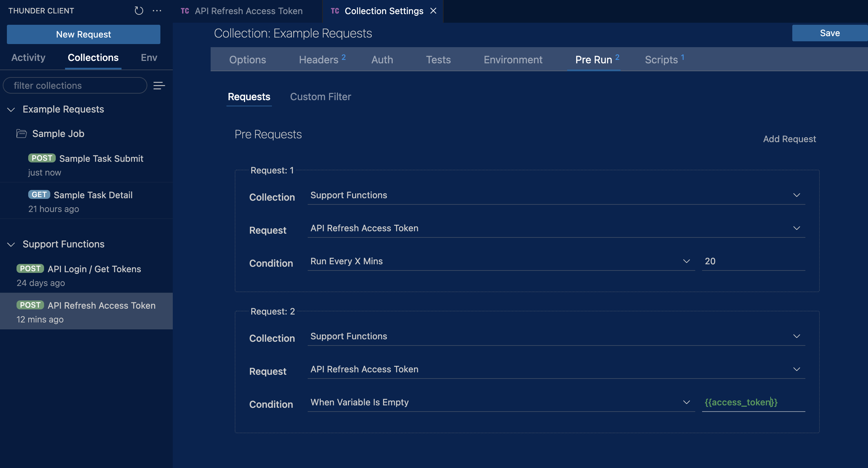
Task: Open the Env tab in sidebar
Action: [149, 57]
